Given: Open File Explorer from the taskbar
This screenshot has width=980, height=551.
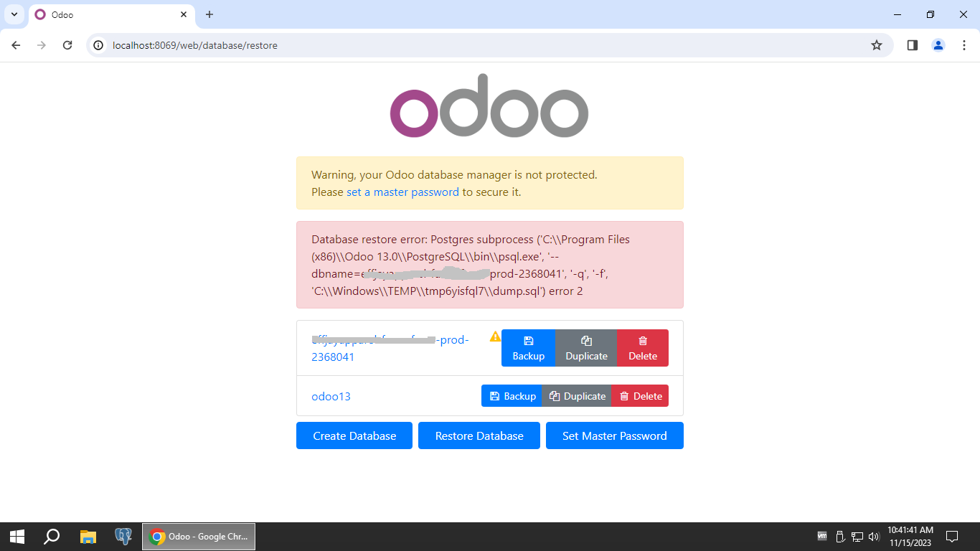Looking at the screenshot, I should coord(88,537).
